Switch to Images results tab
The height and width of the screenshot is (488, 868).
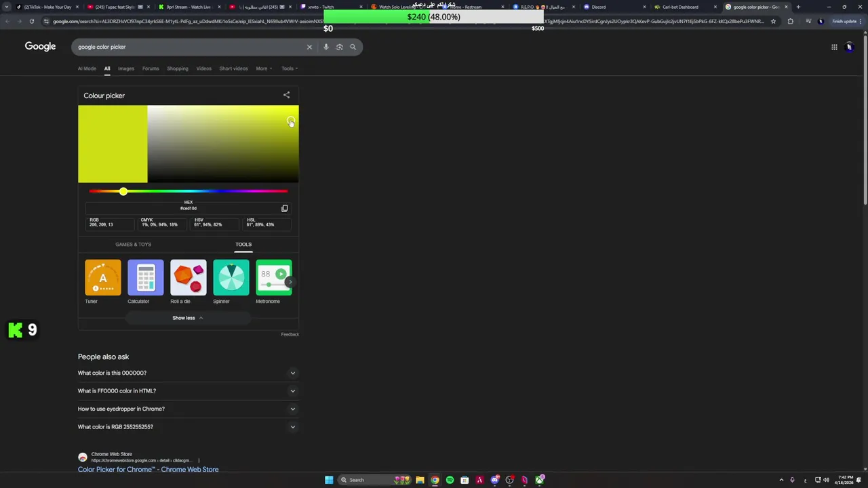pos(126,68)
